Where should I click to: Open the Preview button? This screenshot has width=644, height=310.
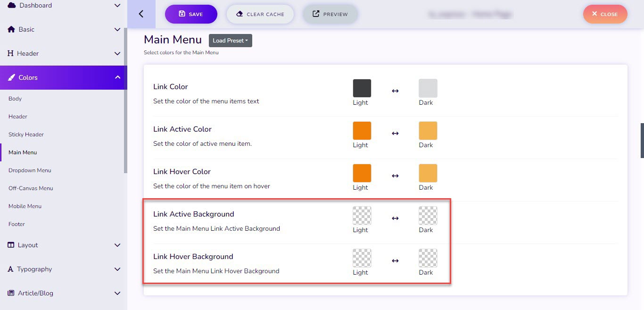point(330,14)
